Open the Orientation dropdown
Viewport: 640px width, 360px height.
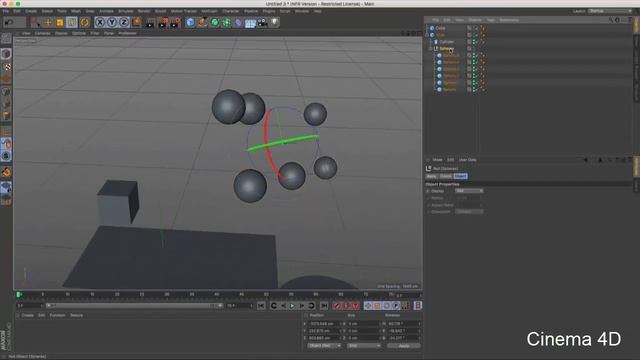(469, 211)
